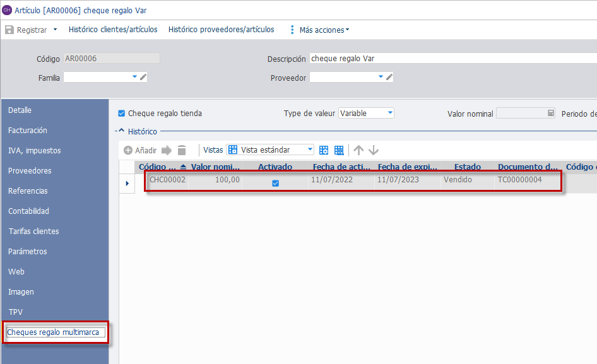The width and height of the screenshot is (597, 364).
Task: Click the second grid configuration icon
Action: click(339, 150)
